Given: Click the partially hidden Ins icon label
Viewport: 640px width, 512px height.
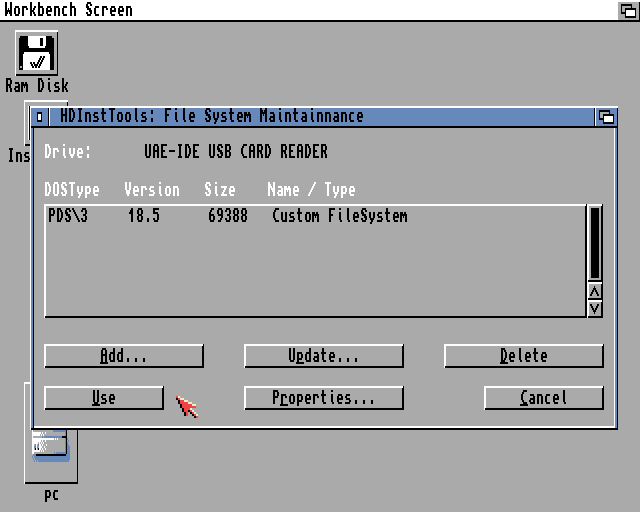Looking at the screenshot, I should [18, 155].
